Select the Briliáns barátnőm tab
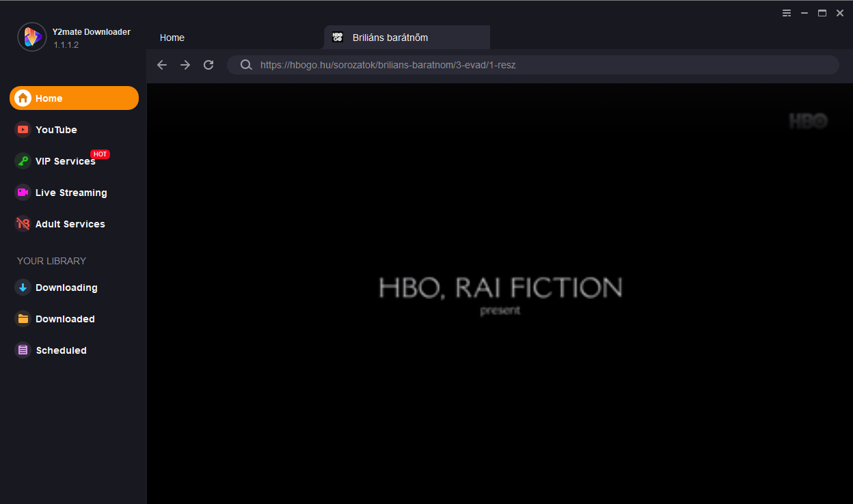Image resolution: width=853 pixels, height=504 pixels. (x=407, y=38)
